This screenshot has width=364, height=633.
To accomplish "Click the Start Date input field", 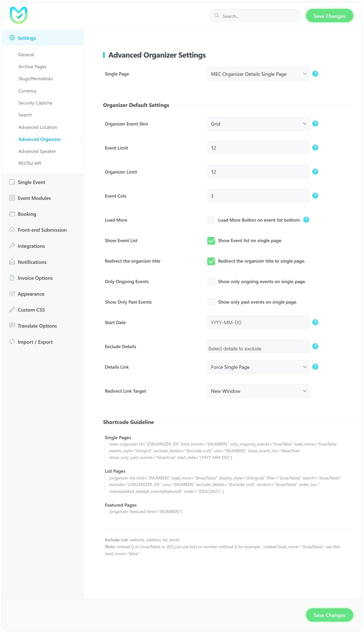I will [258, 322].
